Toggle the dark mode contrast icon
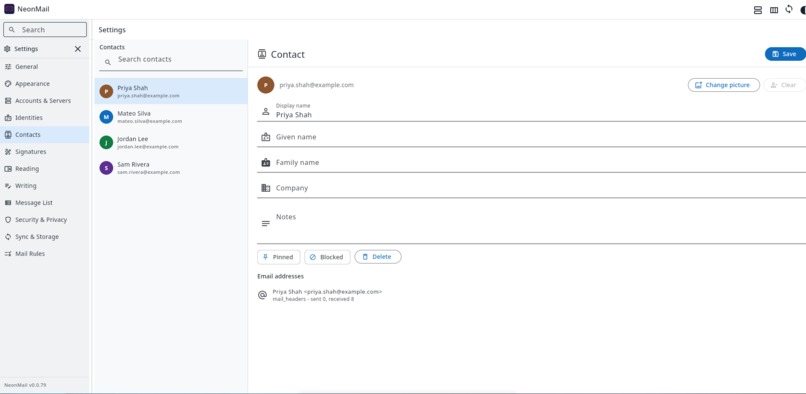 [803, 10]
